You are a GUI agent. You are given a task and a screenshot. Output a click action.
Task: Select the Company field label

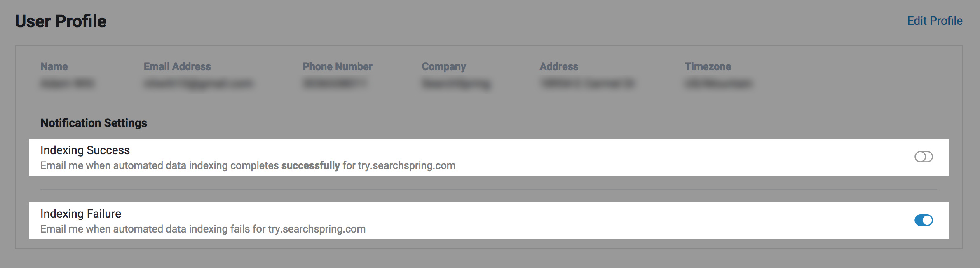point(443,66)
